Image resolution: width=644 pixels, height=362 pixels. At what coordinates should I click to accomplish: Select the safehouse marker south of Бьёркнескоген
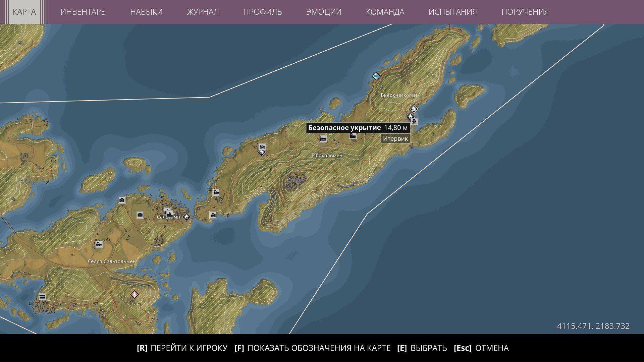(x=414, y=109)
